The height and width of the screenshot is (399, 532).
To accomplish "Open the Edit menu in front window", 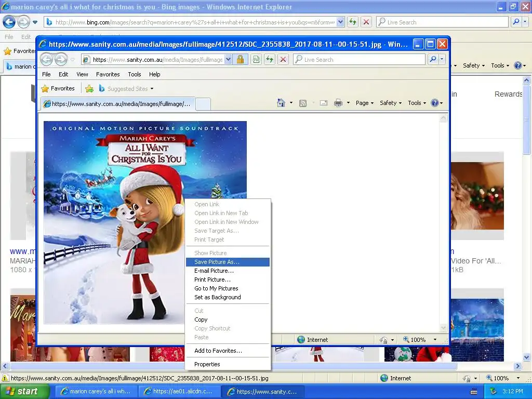I will [x=63, y=74].
